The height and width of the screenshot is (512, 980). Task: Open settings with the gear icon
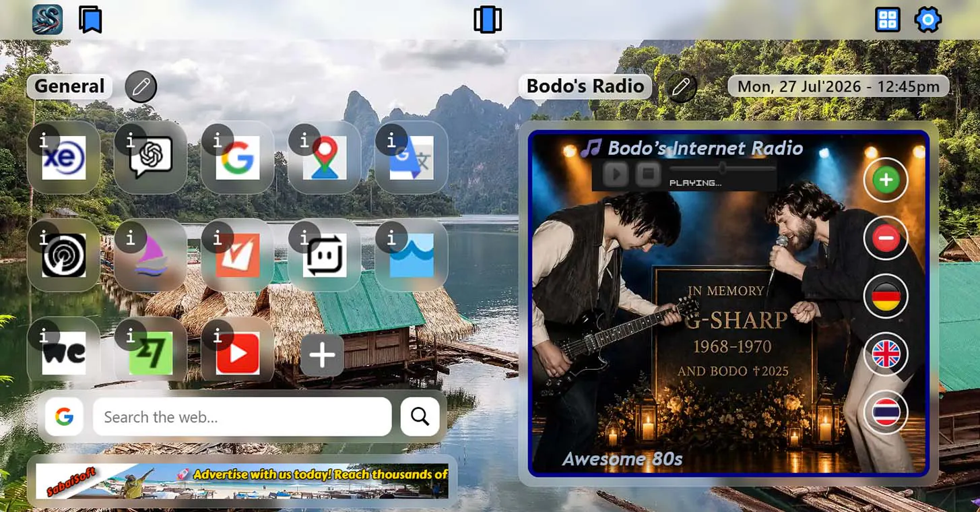[x=927, y=20]
